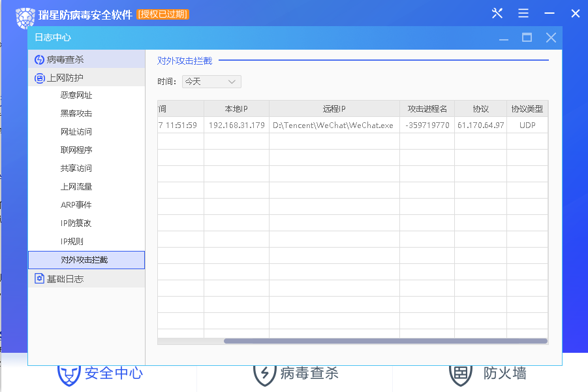
Task: Click the horizontal scrollbar thumb of the table
Action: pos(386,341)
